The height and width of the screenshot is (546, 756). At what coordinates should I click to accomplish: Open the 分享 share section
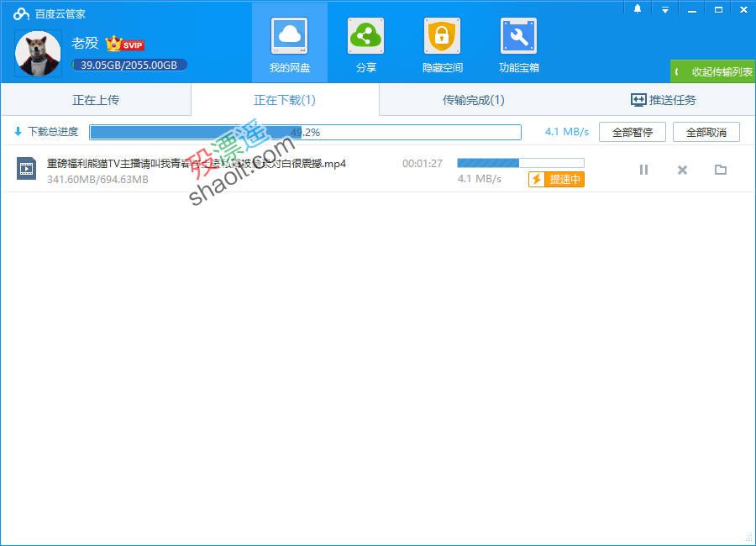point(366,44)
